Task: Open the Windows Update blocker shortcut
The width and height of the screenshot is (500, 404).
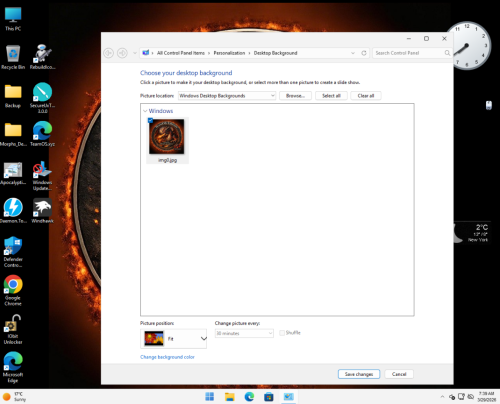Action: tap(42, 176)
